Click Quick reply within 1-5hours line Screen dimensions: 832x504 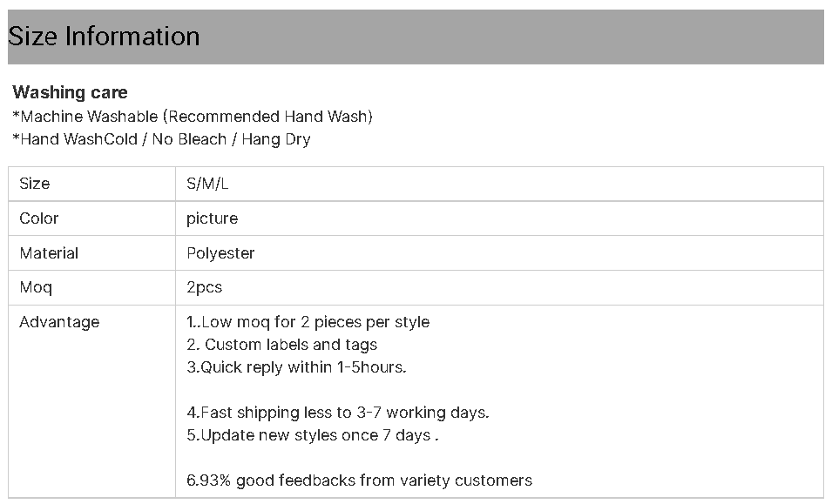pos(296,367)
